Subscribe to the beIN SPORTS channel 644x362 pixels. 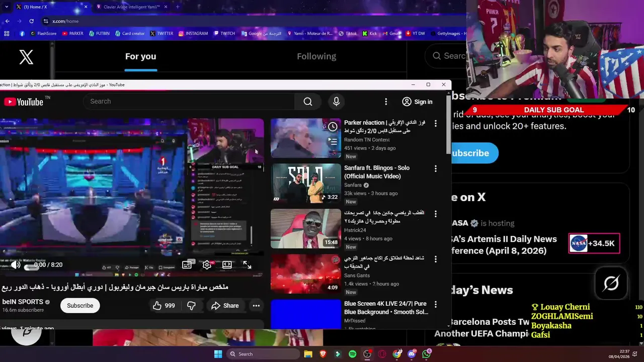[x=80, y=306]
